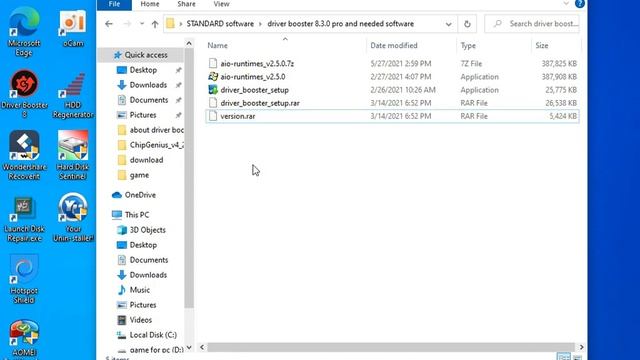Select Hotspot Shield desktop icon
The height and width of the screenshot is (360, 640).
click(24, 280)
